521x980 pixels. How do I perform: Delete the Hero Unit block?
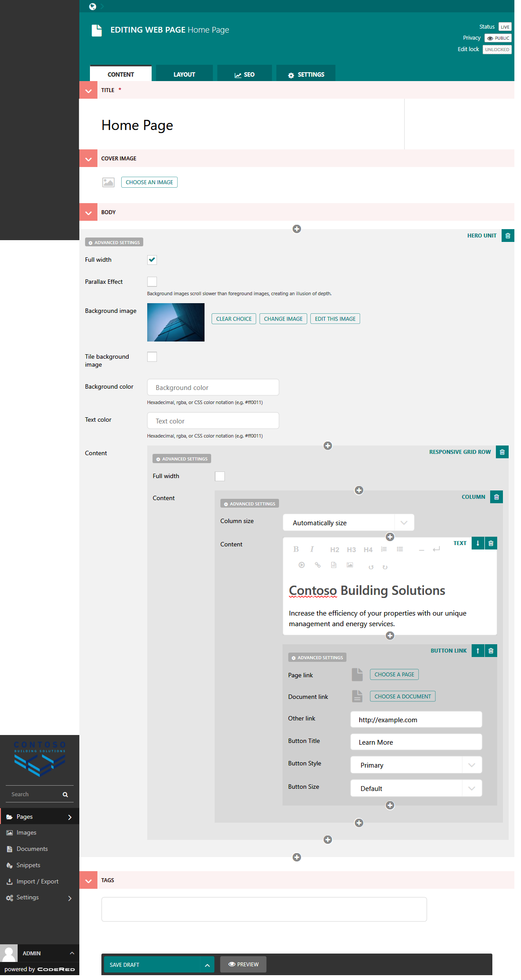click(507, 236)
